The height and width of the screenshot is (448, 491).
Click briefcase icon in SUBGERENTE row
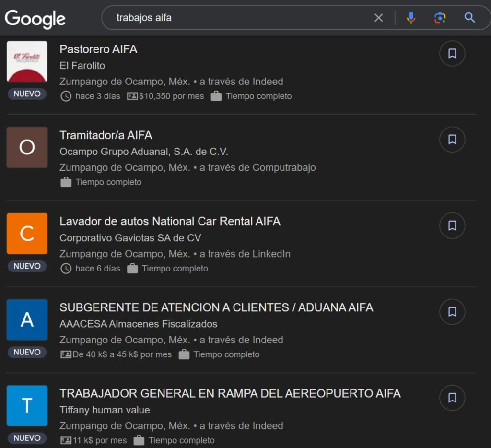click(184, 354)
